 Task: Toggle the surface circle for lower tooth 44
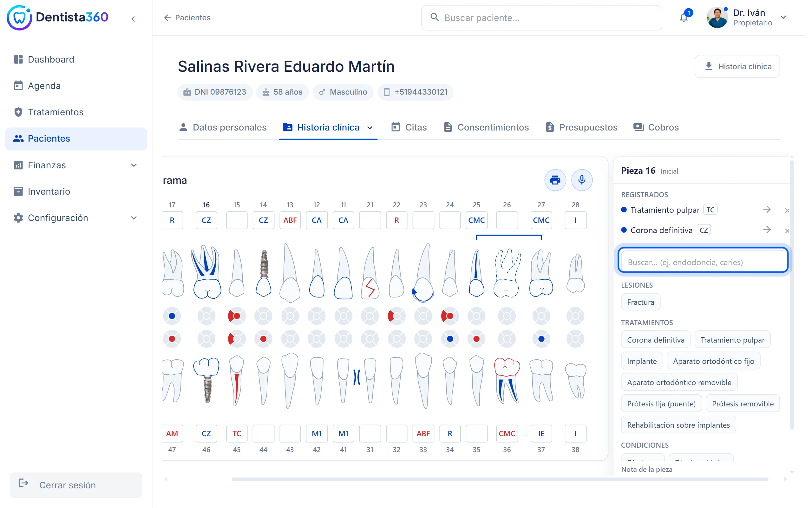click(x=263, y=339)
